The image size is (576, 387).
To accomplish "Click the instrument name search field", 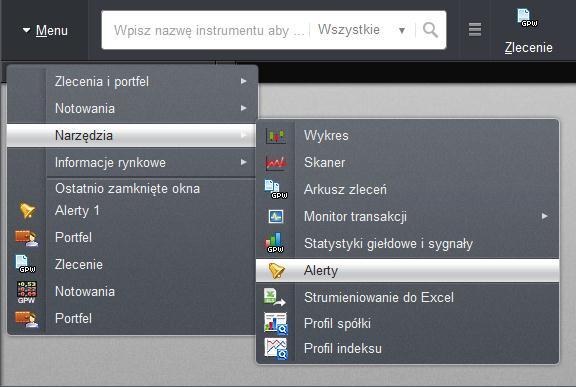I will [x=208, y=30].
